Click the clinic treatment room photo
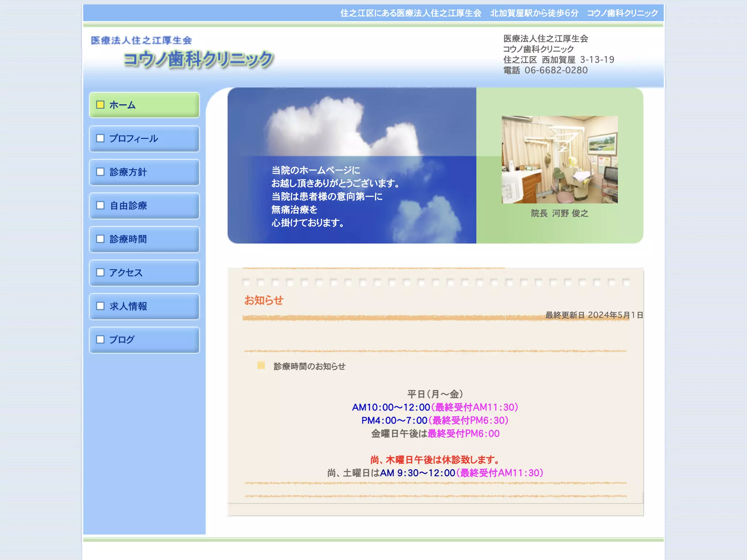The image size is (747, 560). click(x=560, y=160)
